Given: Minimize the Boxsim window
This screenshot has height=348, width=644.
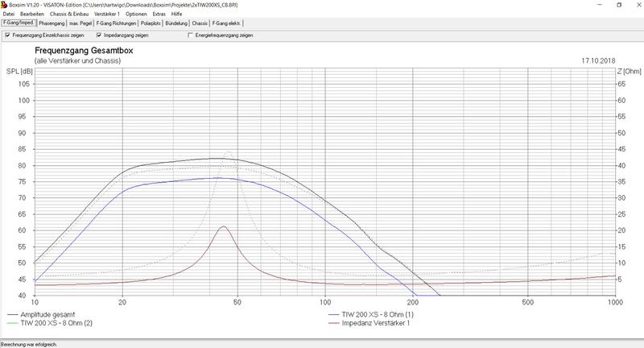Looking at the screenshot, I should click(600, 5).
